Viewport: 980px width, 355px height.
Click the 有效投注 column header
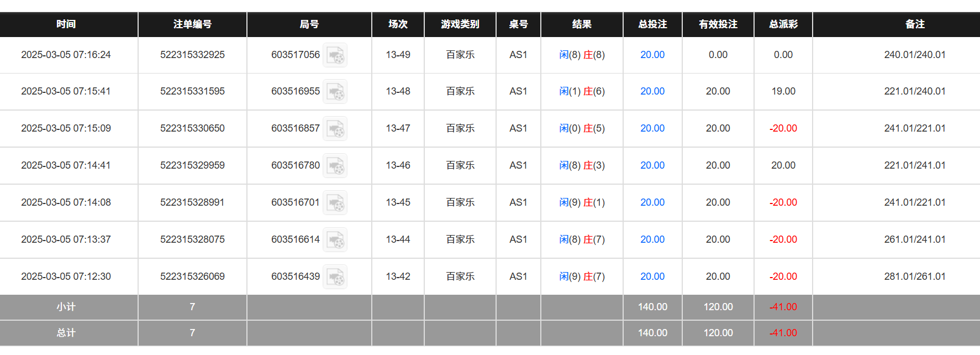pos(718,24)
